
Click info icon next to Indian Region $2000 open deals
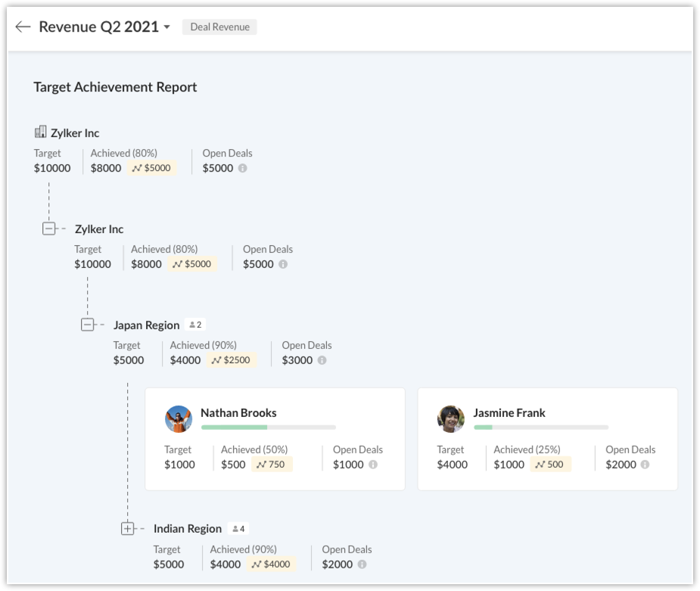point(362,564)
